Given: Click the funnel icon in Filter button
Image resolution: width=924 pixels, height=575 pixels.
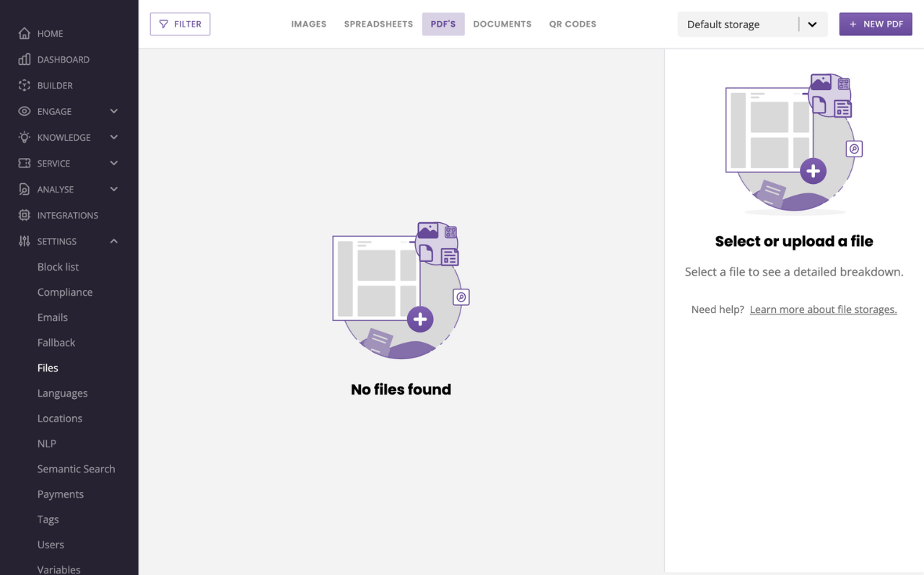Looking at the screenshot, I should [x=164, y=24].
